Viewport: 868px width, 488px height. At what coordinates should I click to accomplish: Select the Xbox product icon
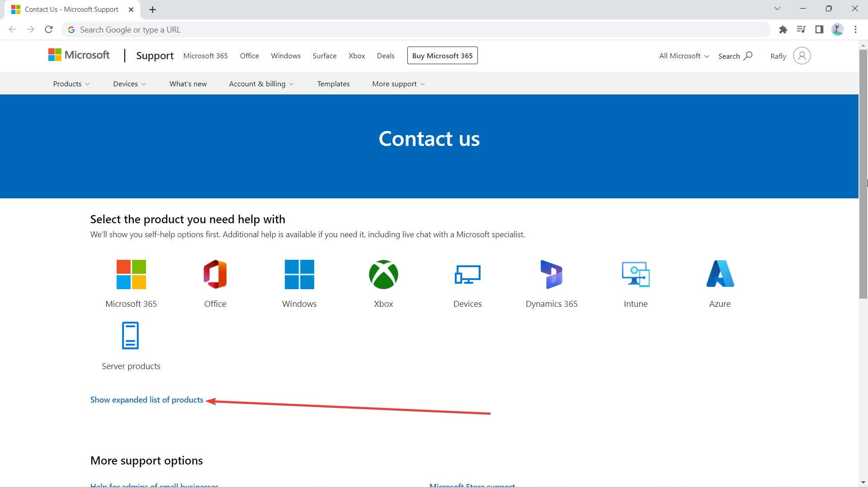click(x=383, y=274)
